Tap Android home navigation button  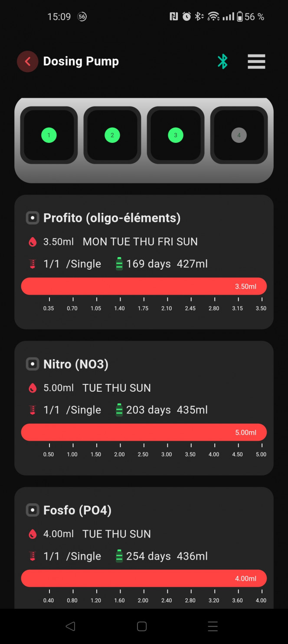coord(142,626)
